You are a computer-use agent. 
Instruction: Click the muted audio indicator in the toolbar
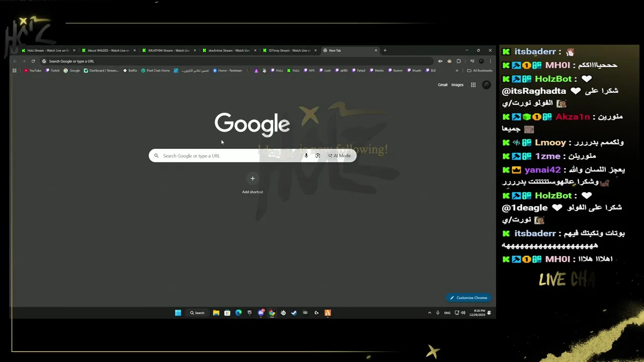click(440, 61)
